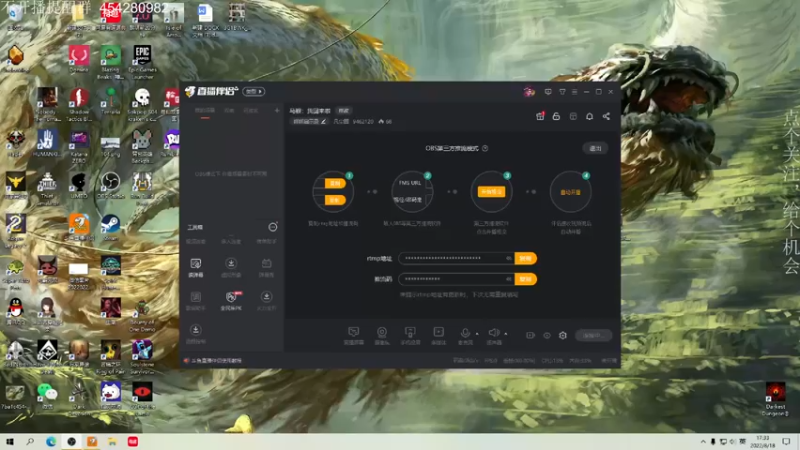Click the shirt-shaped skin icon in title bar
800x450 pixels.
pos(562,92)
